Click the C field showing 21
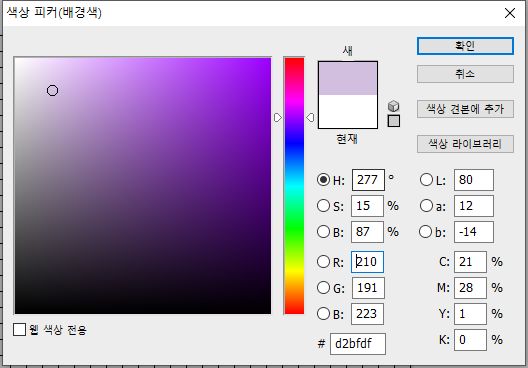This screenshot has height=368, width=528. coord(470,262)
